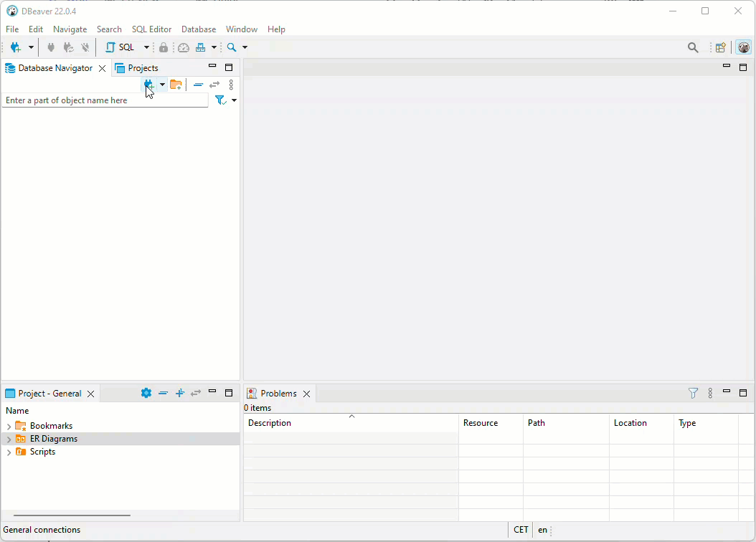
Task: Open the Problems panel view menu dots
Action: pos(710,393)
